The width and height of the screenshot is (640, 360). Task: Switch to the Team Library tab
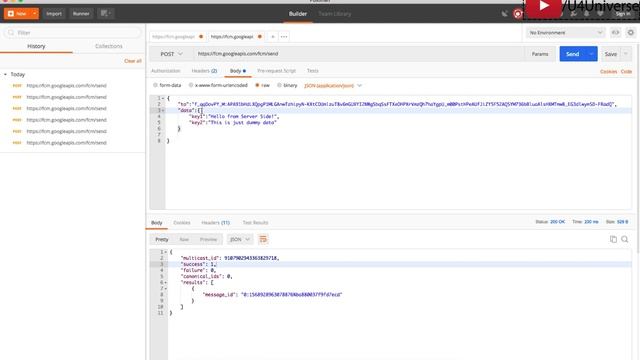[x=335, y=14]
